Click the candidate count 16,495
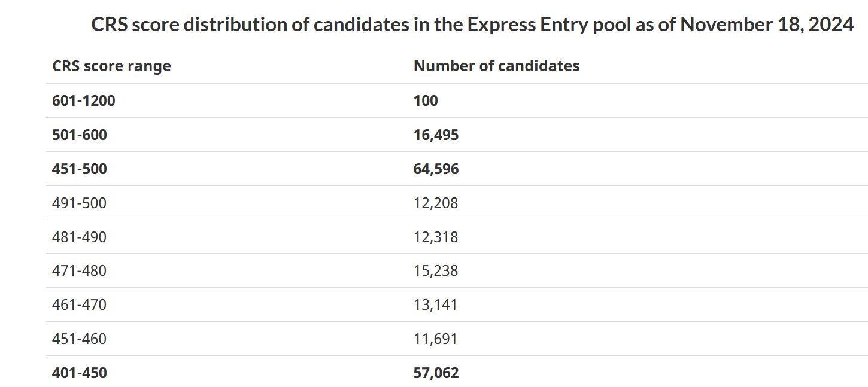868x387 pixels. (x=436, y=135)
